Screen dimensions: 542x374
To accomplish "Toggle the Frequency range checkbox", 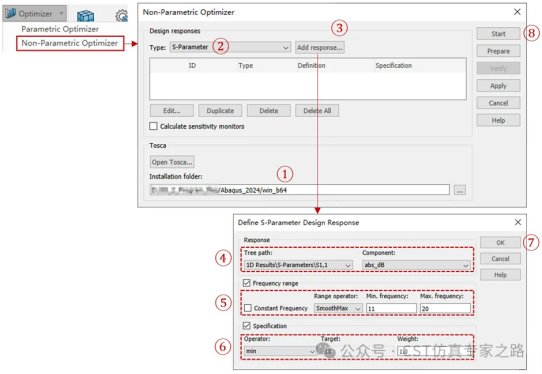I will point(246,283).
